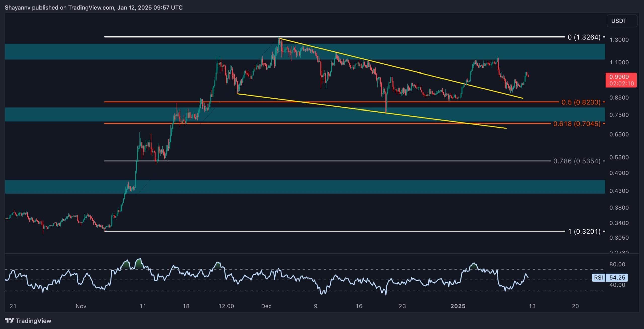Open the USDT currency selector
Screen dimensions: 644x329
pos(622,21)
